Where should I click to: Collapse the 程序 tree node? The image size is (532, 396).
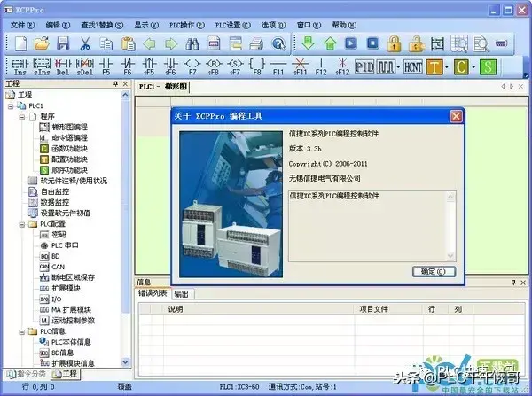pos(21,117)
